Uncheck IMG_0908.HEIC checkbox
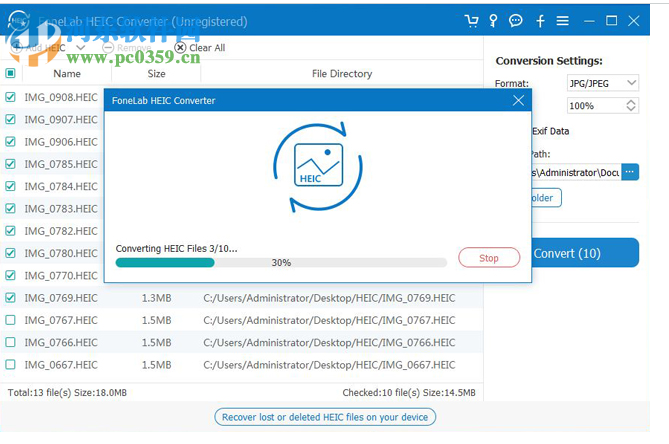The height and width of the screenshot is (444, 669). point(10,97)
